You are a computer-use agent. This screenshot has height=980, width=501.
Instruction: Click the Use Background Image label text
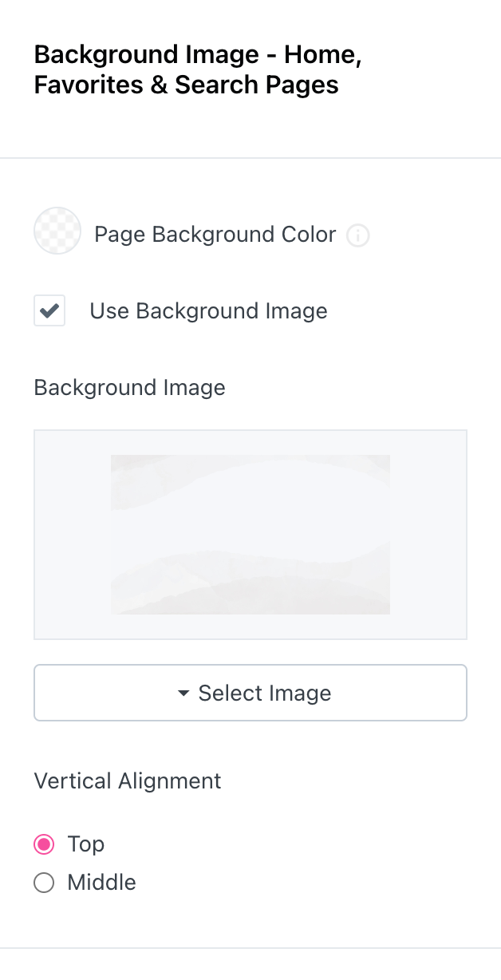point(208,311)
